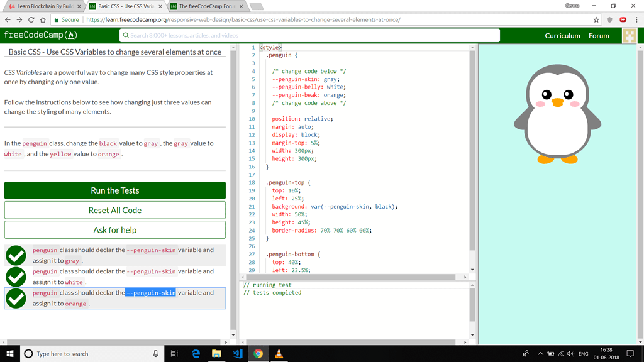Click the checkmark beside the orange test result
Image resolution: width=644 pixels, height=362 pixels.
click(16, 298)
